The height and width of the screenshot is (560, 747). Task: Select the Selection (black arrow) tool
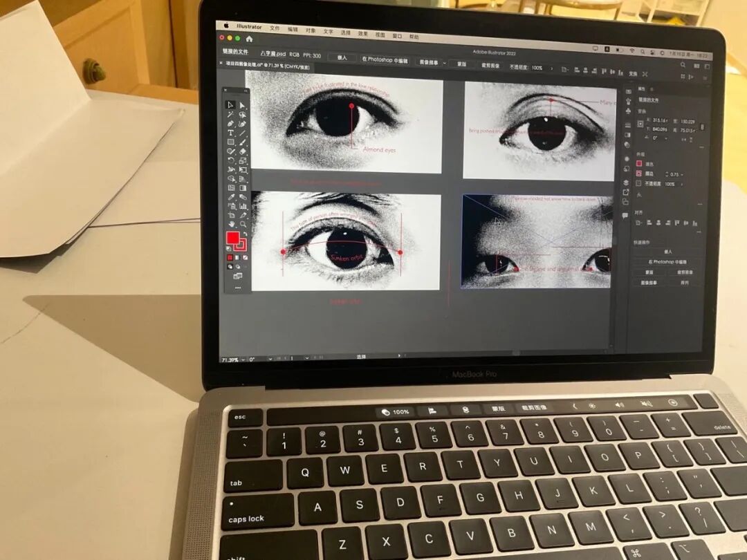[x=230, y=105]
